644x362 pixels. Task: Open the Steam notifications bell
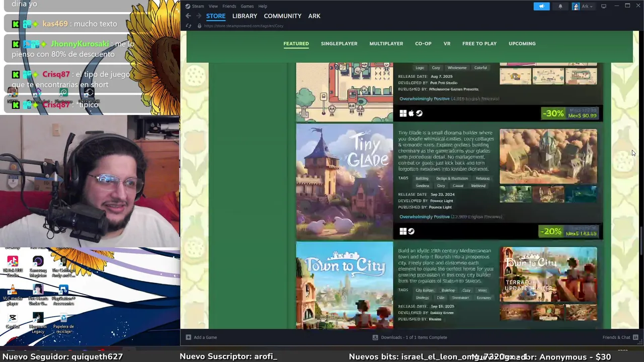(560, 6)
